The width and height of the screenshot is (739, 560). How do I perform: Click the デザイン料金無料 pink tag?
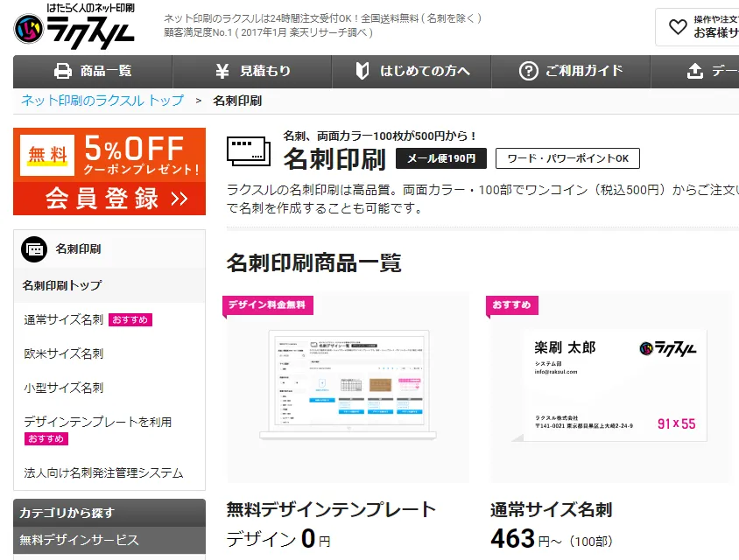tap(267, 305)
